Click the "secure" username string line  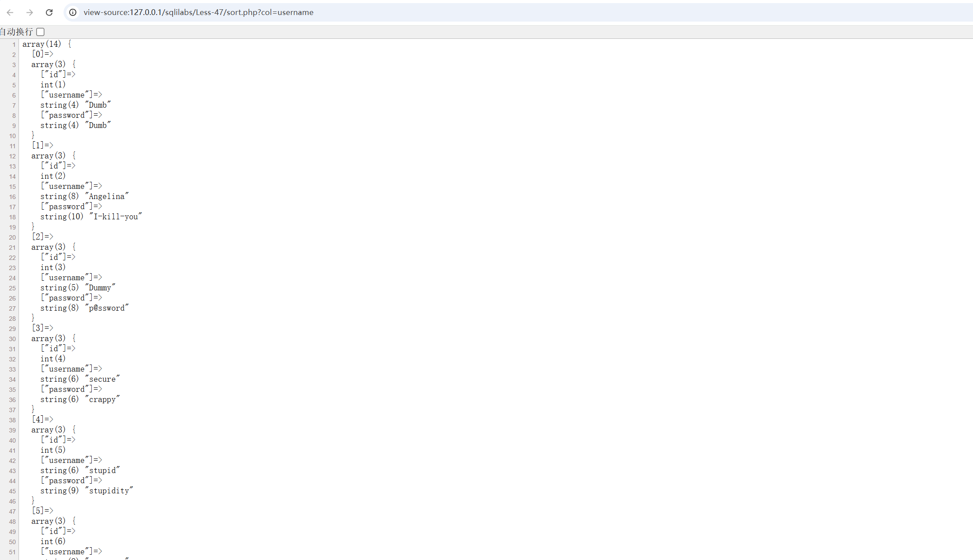[x=80, y=379]
